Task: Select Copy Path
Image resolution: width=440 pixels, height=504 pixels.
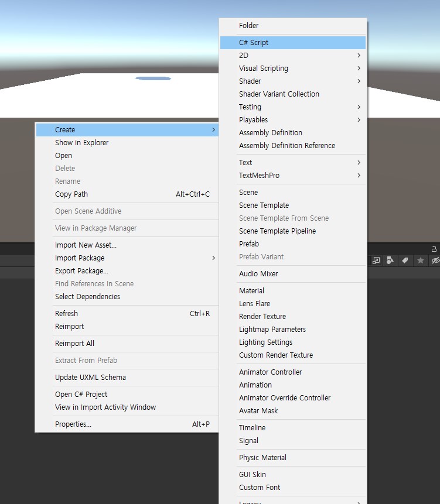Action: [x=127, y=194]
